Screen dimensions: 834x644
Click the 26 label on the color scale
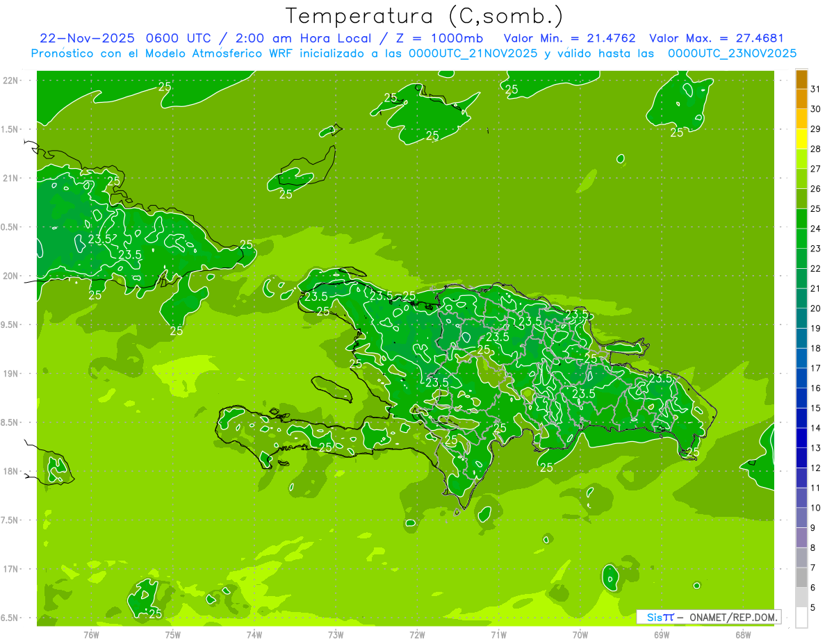(x=815, y=189)
